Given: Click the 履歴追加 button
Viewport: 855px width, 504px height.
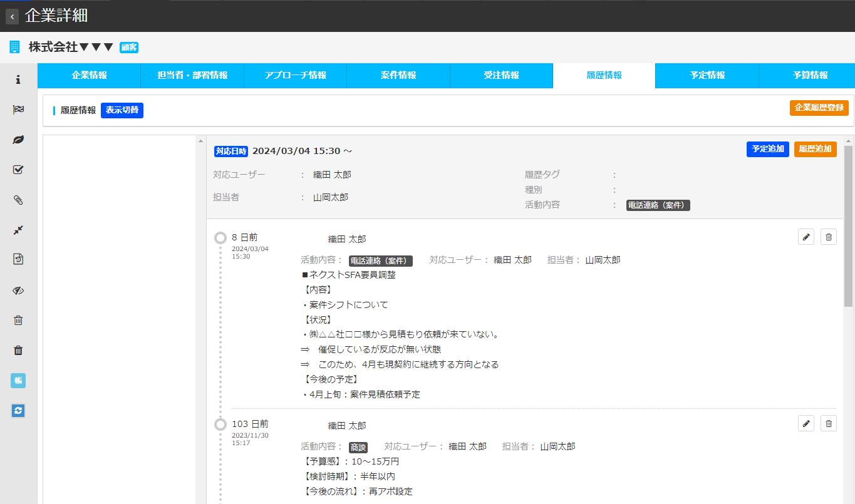Looking at the screenshot, I should [x=815, y=149].
